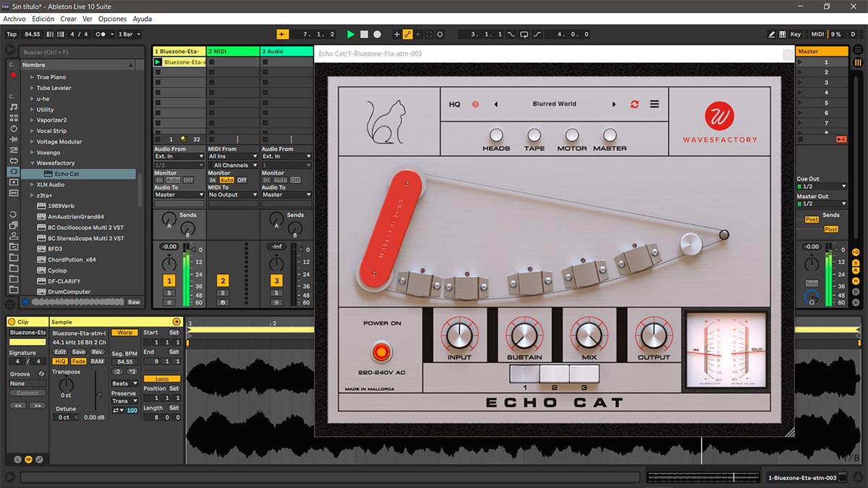Open the Ver menu
This screenshot has width=868, height=488.
88,19
